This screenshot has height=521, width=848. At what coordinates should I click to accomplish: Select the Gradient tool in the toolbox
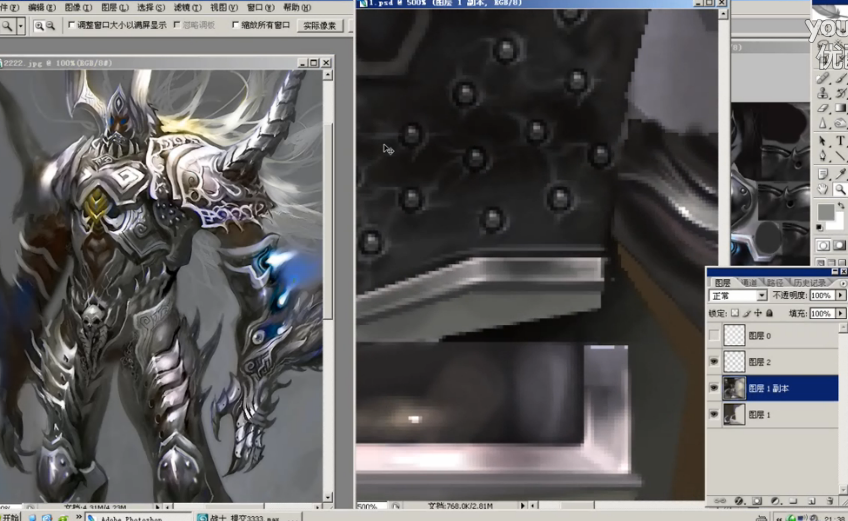click(x=840, y=108)
